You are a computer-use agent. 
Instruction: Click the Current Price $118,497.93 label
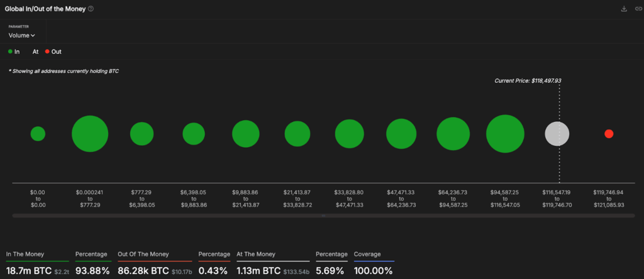click(528, 81)
